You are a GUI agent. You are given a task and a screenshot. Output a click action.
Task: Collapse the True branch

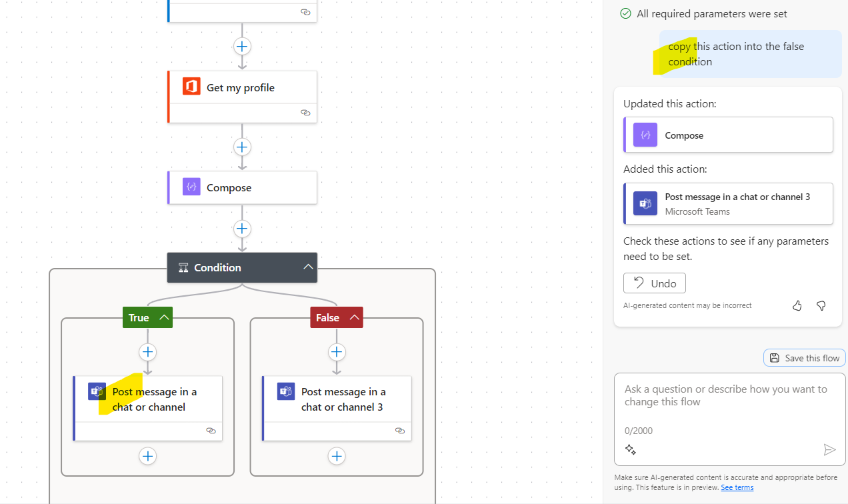click(x=164, y=318)
